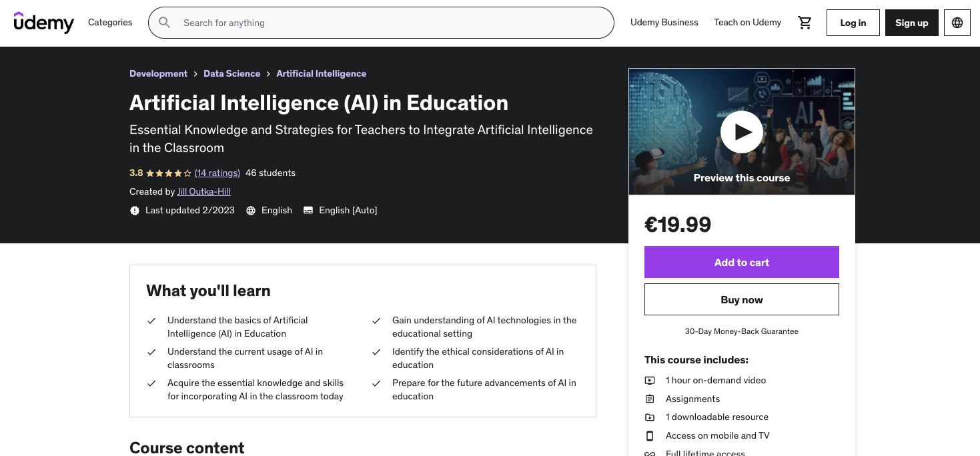980x456 pixels.
Task: View instructor Jill Outka-Hill's profile
Action: click(203, 191)
